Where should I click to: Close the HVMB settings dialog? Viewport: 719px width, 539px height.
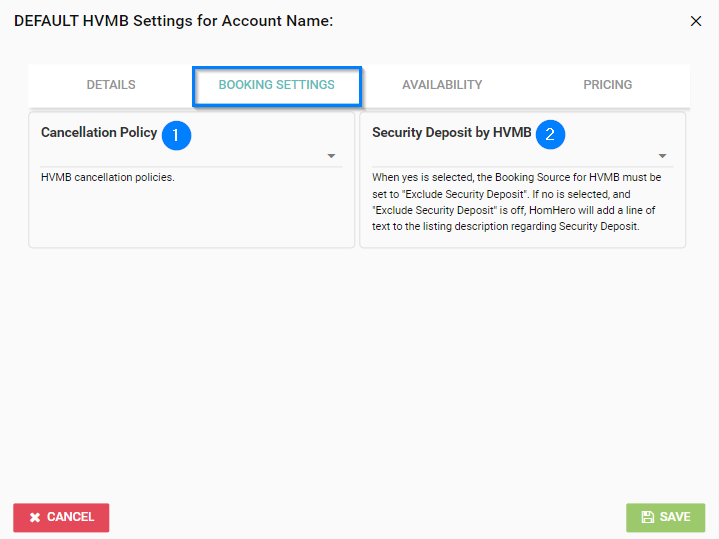coord(696,21)
